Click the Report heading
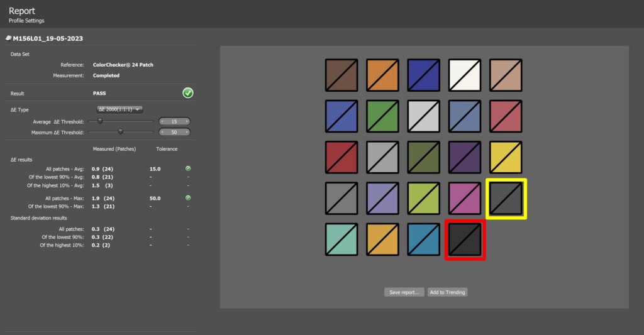The image size is (644, 335). click(x=22, y=11)
